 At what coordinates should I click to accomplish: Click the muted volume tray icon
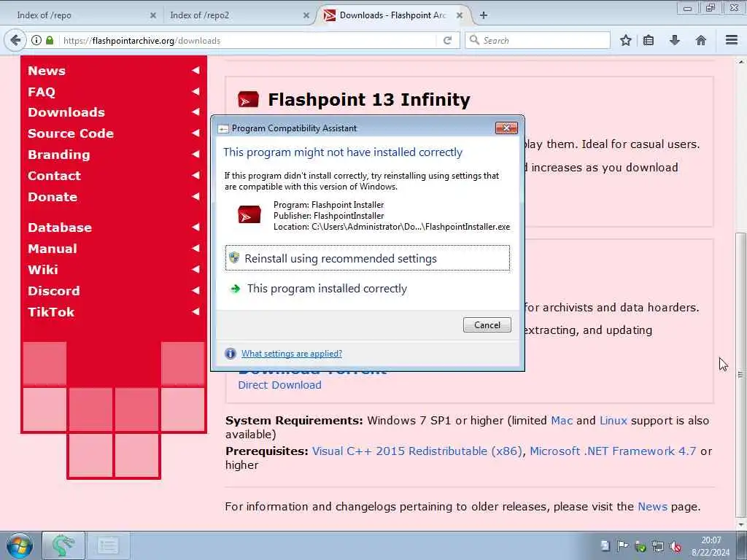675,546
